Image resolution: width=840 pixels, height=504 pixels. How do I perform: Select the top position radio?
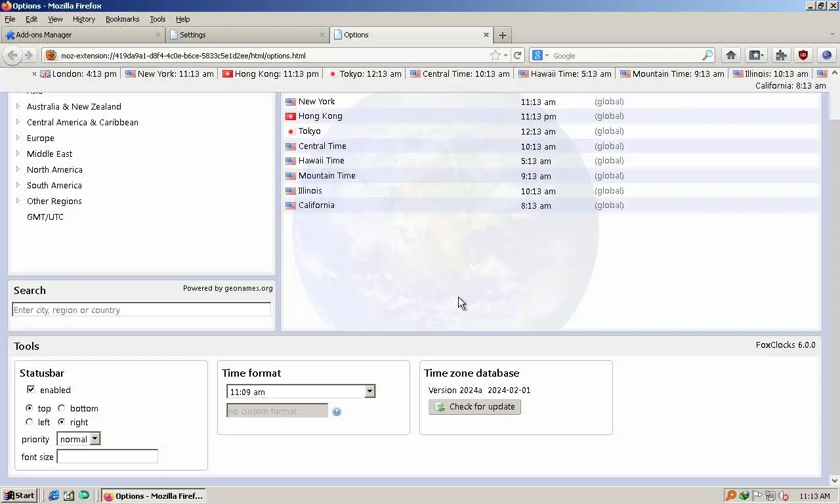(29, 408)
